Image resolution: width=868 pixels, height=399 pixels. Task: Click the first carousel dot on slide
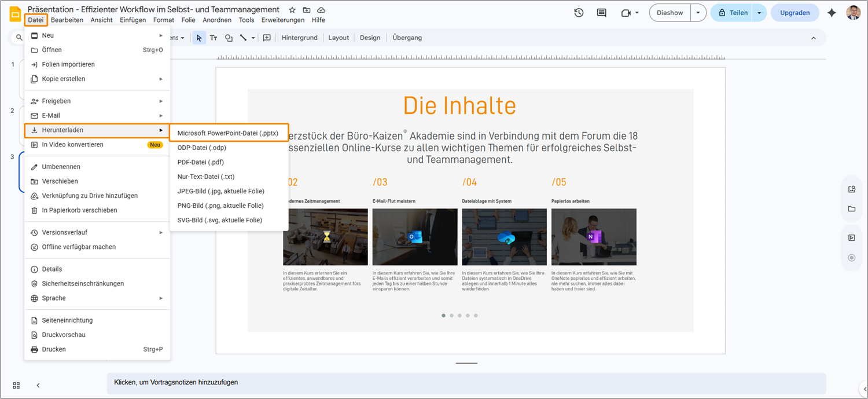[x=444, y=316]
